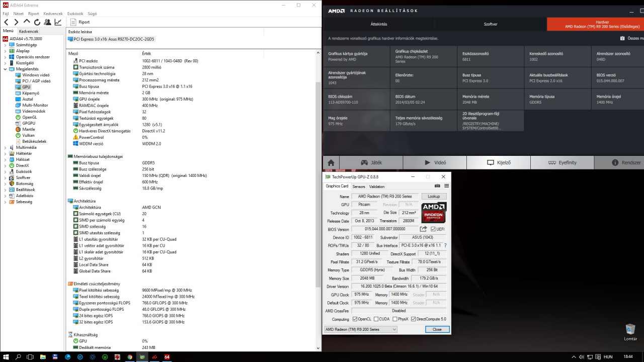The image size is (644, 362).
Task: Open the Fájl menu
Action: [6, 14]
